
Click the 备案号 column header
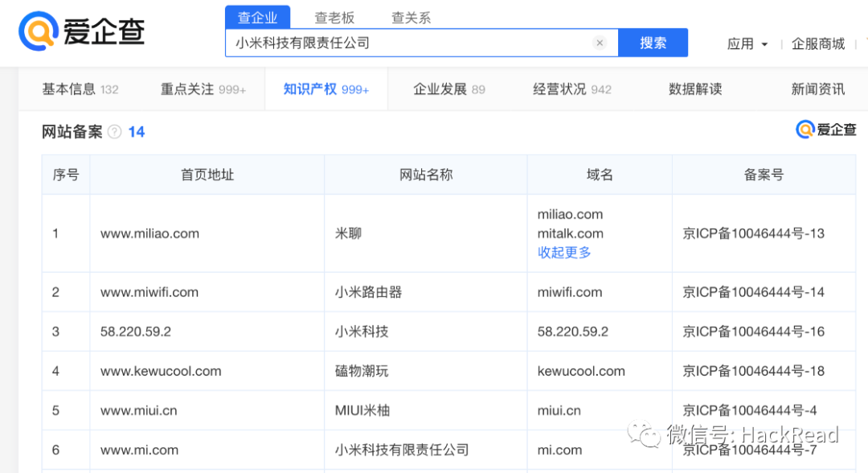coord(764,175)
